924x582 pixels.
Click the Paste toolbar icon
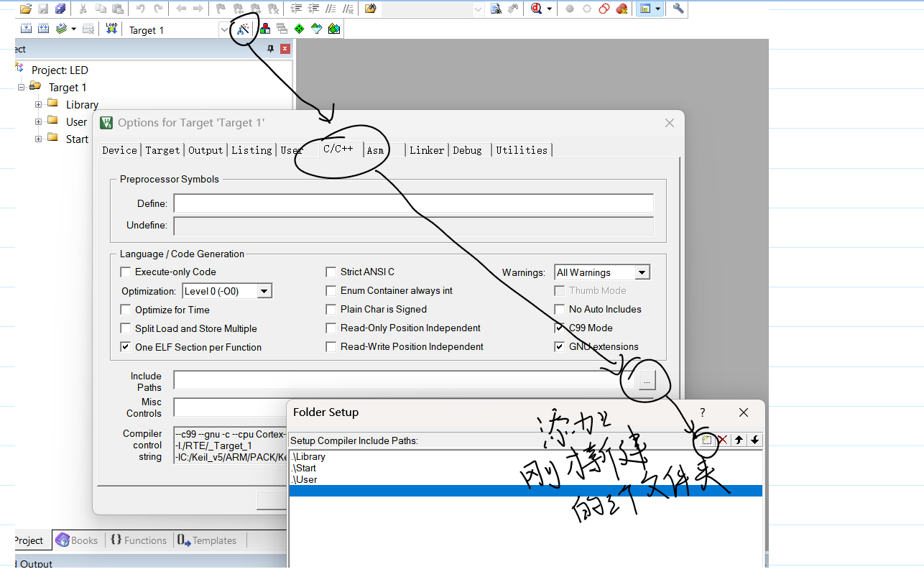click(118, 9)
